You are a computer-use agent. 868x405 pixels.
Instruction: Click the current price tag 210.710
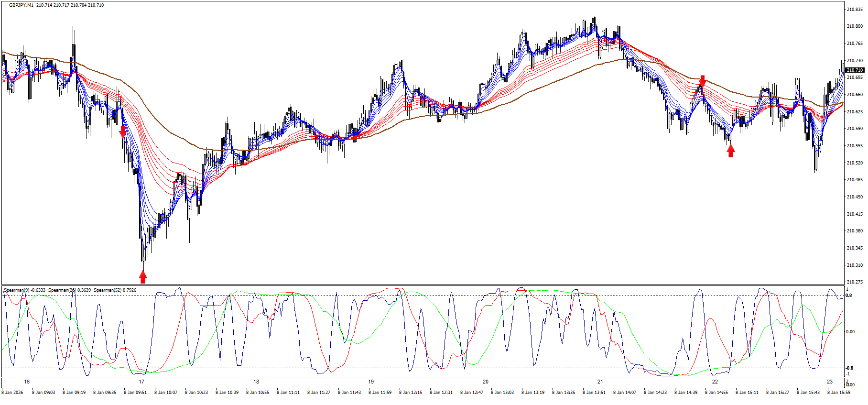(x=855, y=70)
